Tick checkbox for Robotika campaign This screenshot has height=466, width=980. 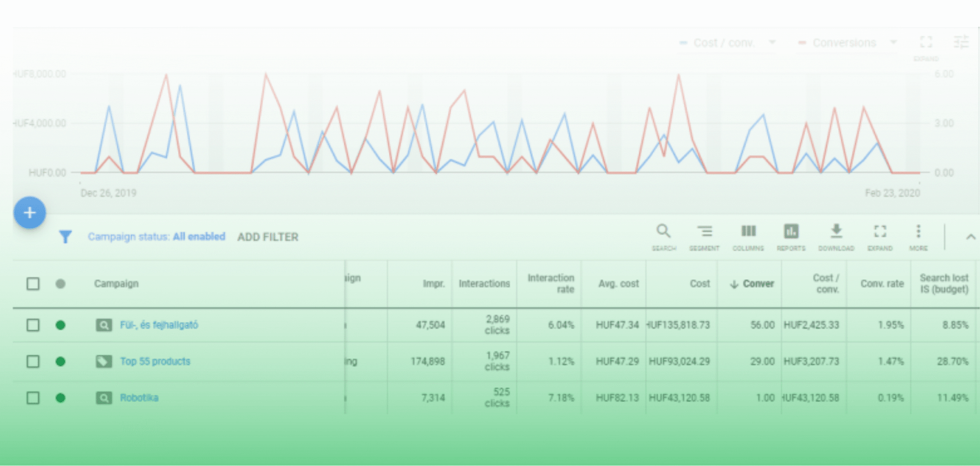coord(33,398)
